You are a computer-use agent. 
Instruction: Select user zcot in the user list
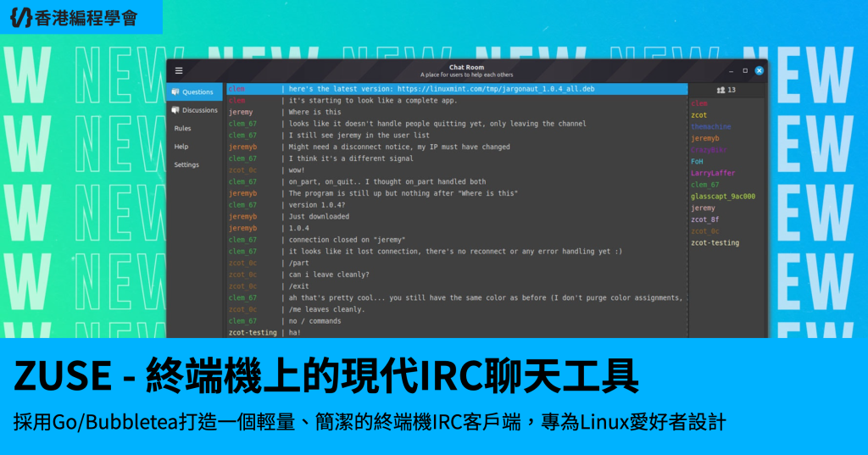point(698,115)
